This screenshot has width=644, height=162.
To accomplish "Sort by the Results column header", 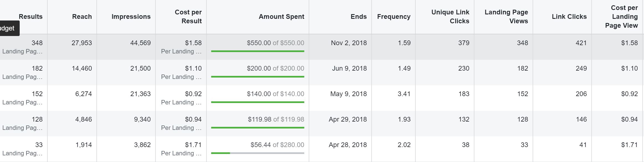I will pyautogui.click(x=30, y=17).
